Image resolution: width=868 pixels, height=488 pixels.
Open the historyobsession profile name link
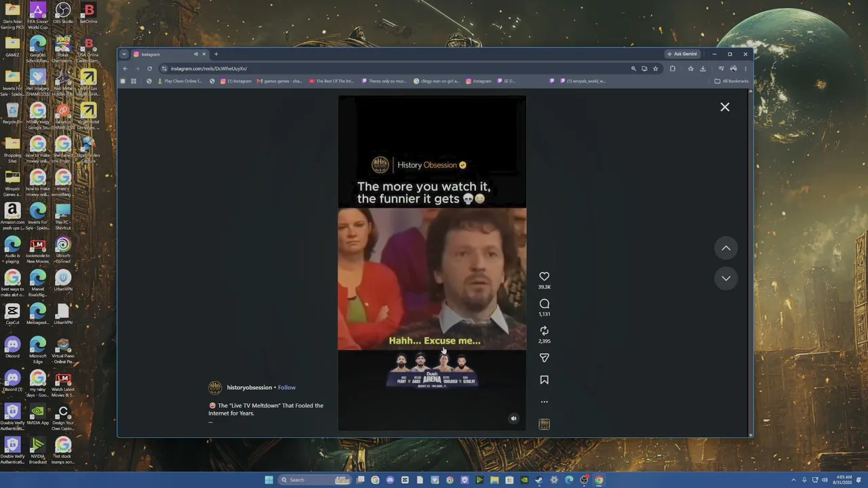250,388
